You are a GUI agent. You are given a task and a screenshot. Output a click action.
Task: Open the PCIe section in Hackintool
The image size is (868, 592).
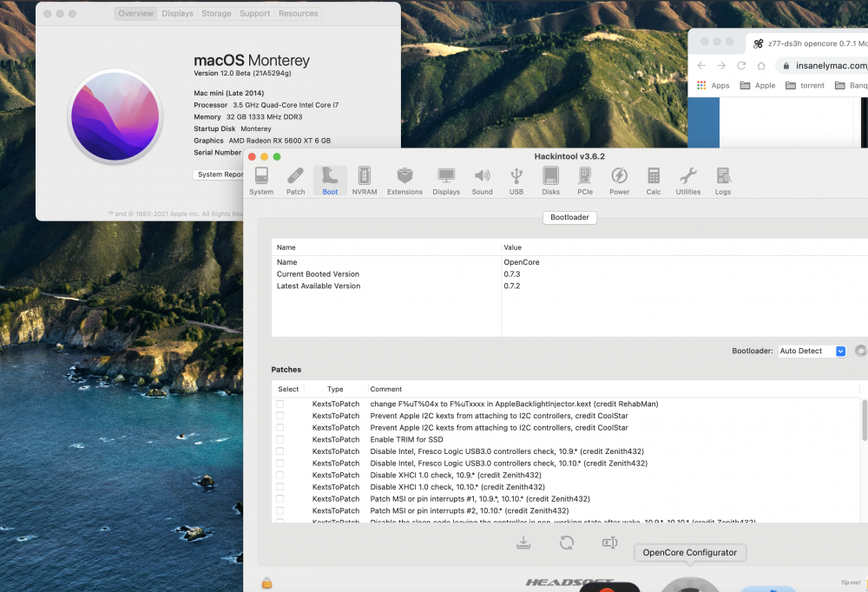pyautogui.click(x=585, y=181)
